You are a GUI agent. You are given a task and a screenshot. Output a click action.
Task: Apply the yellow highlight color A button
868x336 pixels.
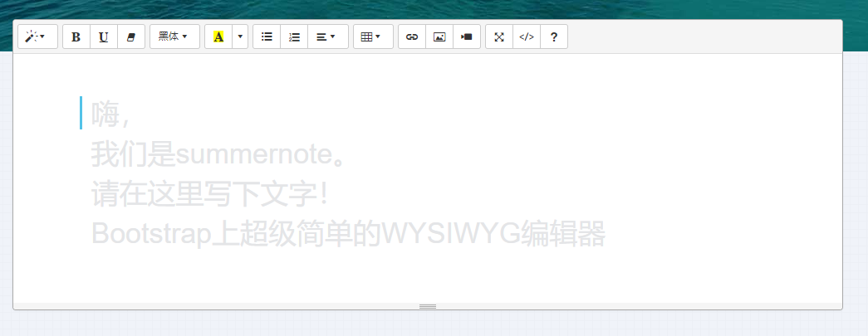pyautogui.click(x=218, y=37)
